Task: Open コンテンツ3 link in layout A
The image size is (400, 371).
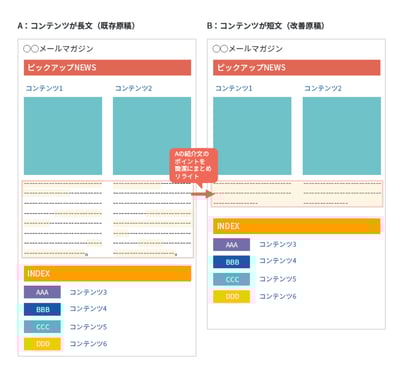Action: (x=88, y=292)
